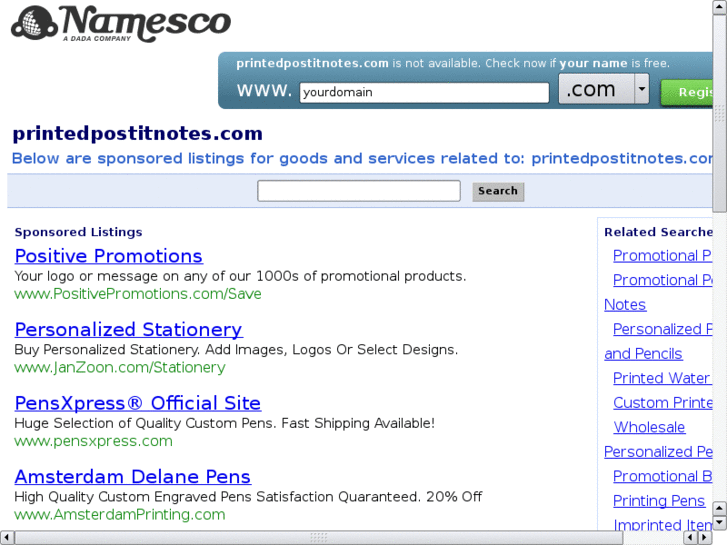Click 'High Quality Custom Engraved' description text
This screenshot has width=727, height=545.
click(x=248, y=497)
